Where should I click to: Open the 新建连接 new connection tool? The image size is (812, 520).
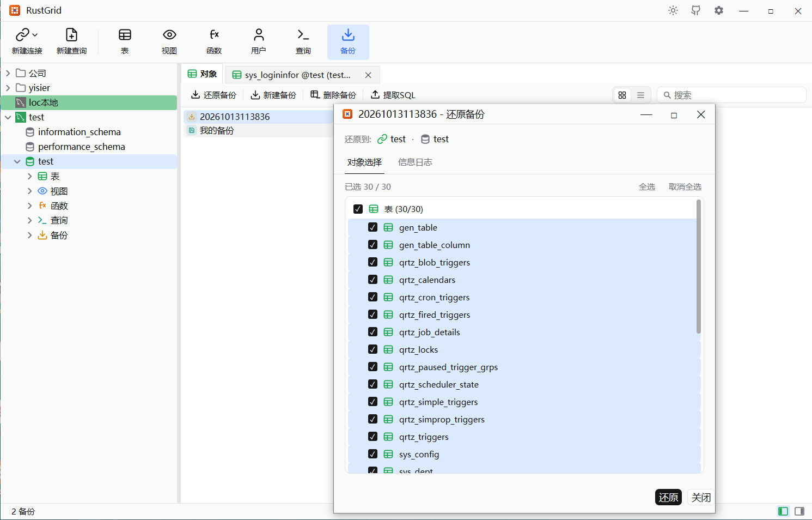pyautogui.click(x=27, y=42)
